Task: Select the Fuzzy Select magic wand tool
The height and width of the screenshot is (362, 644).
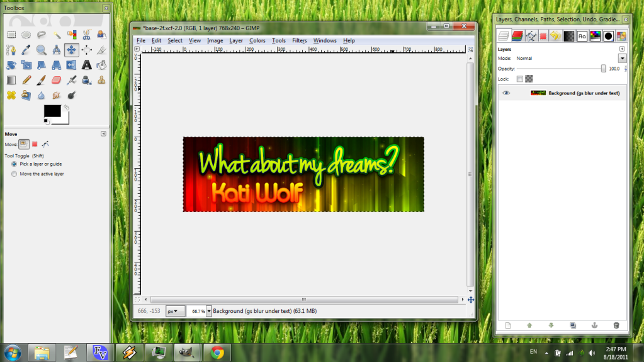Action: click(56, 35)
